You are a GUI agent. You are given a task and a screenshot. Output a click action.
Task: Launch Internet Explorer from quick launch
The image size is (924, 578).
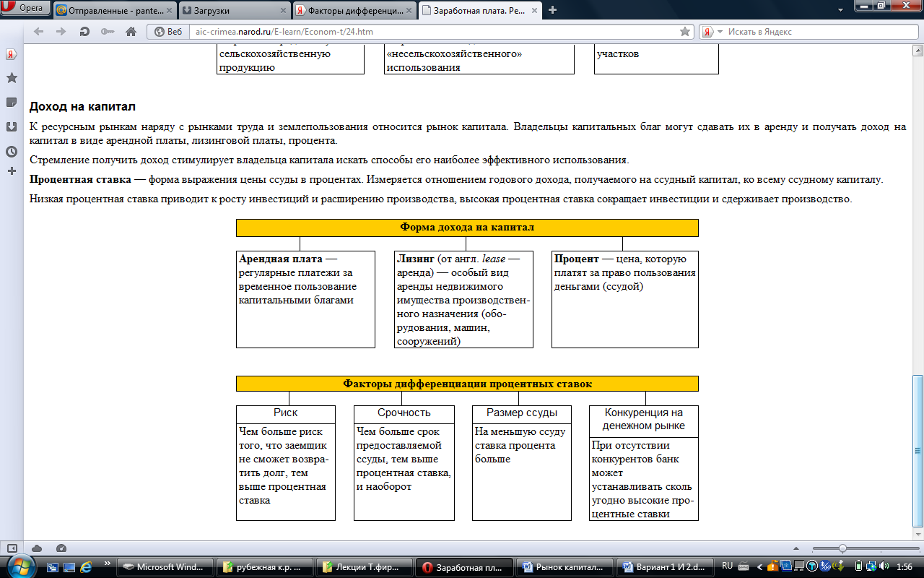click(85, 567)
